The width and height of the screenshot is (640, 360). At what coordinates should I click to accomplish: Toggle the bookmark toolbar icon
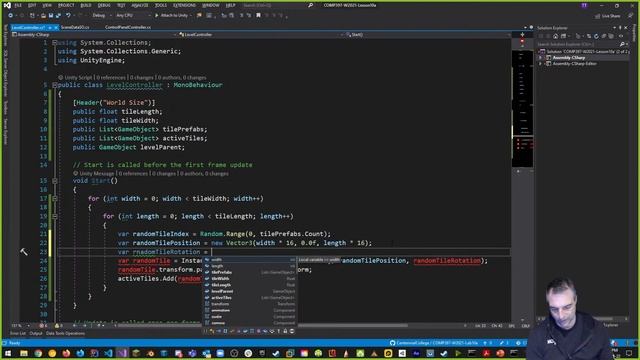point(258,16)
